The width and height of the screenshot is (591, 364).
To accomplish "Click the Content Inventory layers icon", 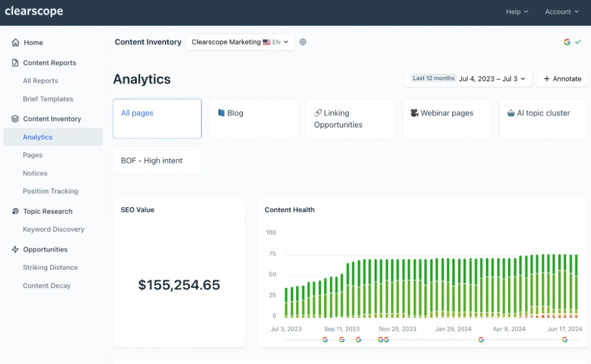I will tap(15, 119).
